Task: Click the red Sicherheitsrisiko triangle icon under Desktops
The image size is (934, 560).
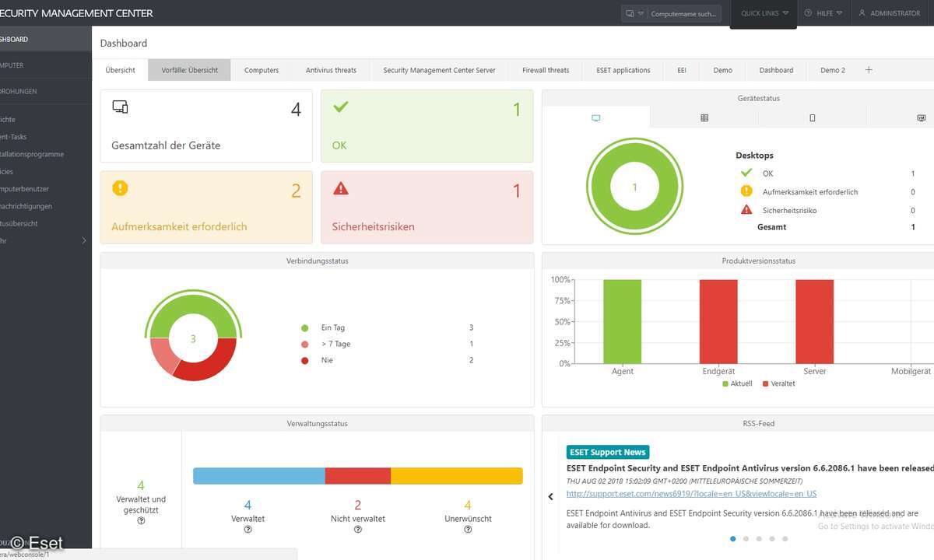Action: [x=746, y=210]
